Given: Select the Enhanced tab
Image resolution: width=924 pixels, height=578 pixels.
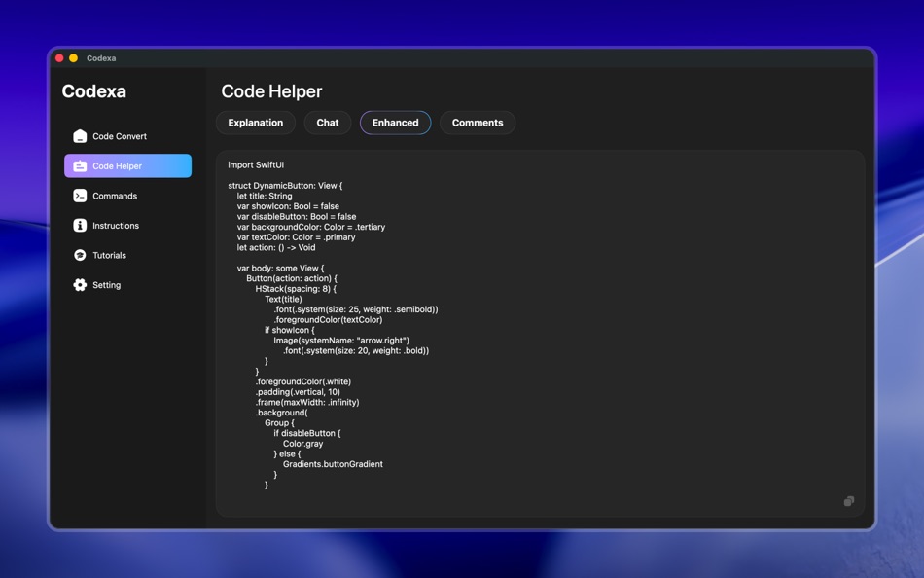Looking at the screenshot, I should tap(396, 123).
